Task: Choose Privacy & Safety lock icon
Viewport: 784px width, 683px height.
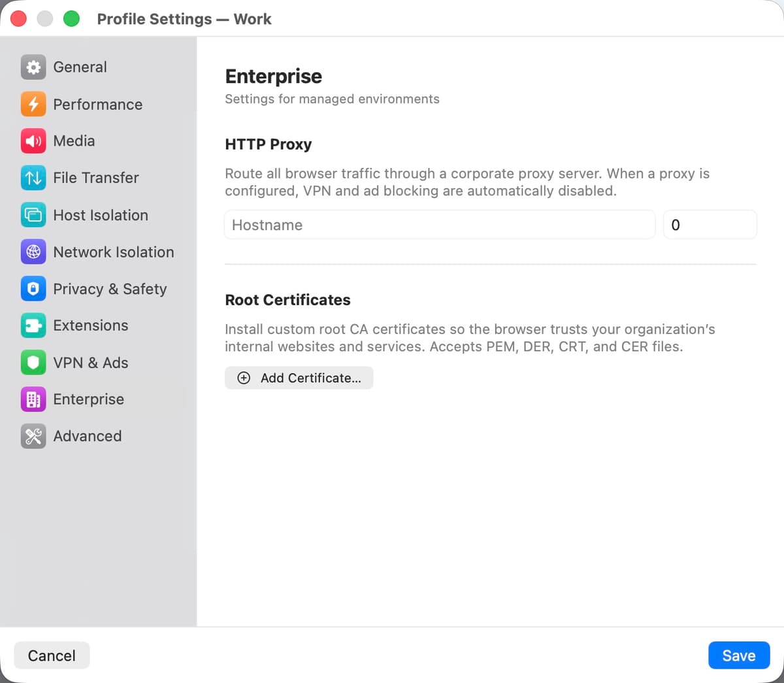Action: click(x=33, y=288)
